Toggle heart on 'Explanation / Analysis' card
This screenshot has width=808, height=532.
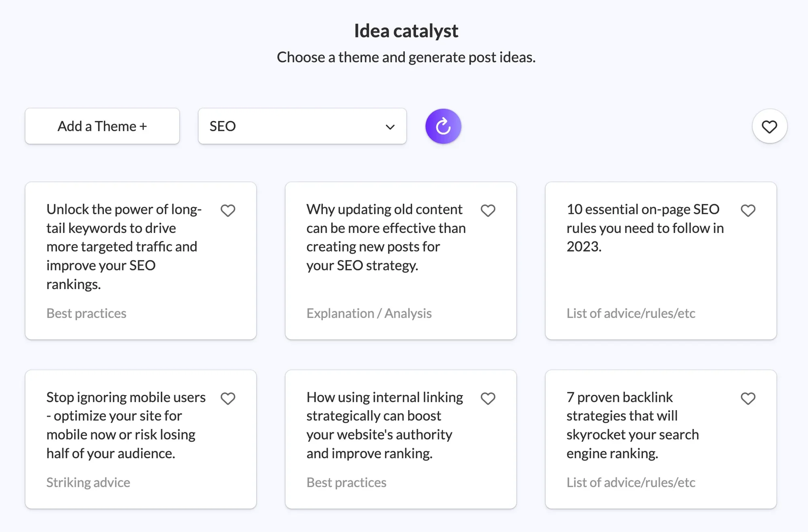pyautogui.click(x=488, y=210)
